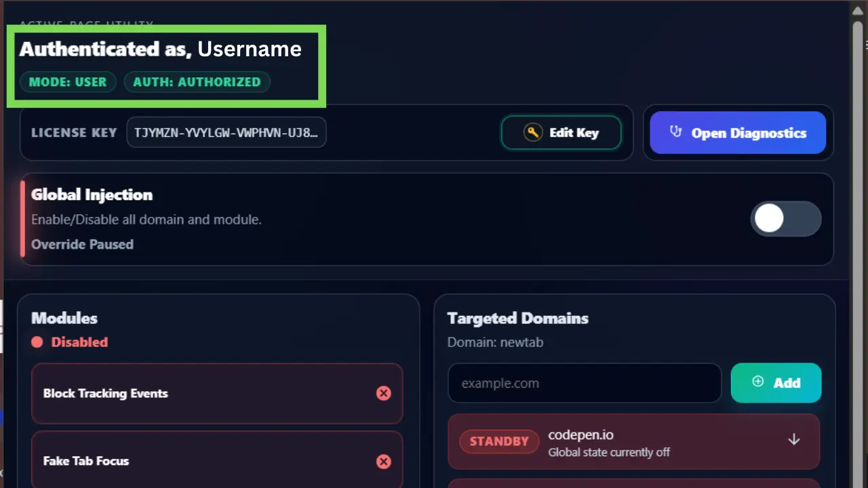Click the Modules heading
Screen dimensions: 868x488
click(x=64, y=319)
